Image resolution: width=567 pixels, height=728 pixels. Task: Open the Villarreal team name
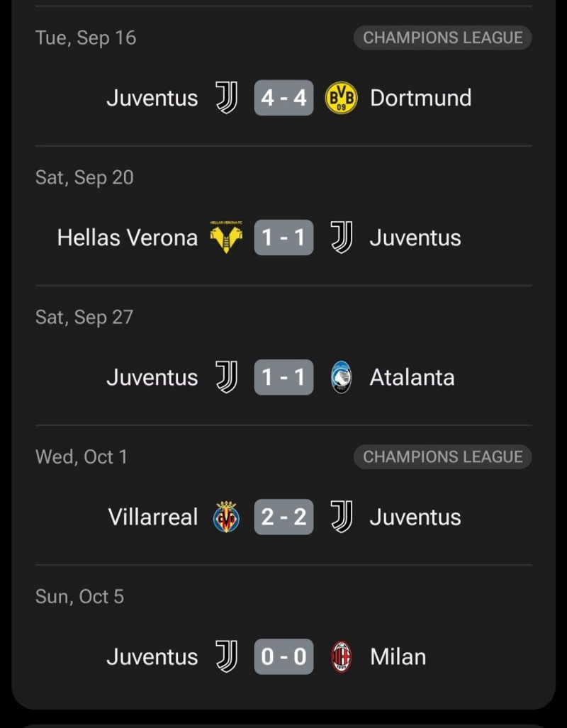click(153, 517)
